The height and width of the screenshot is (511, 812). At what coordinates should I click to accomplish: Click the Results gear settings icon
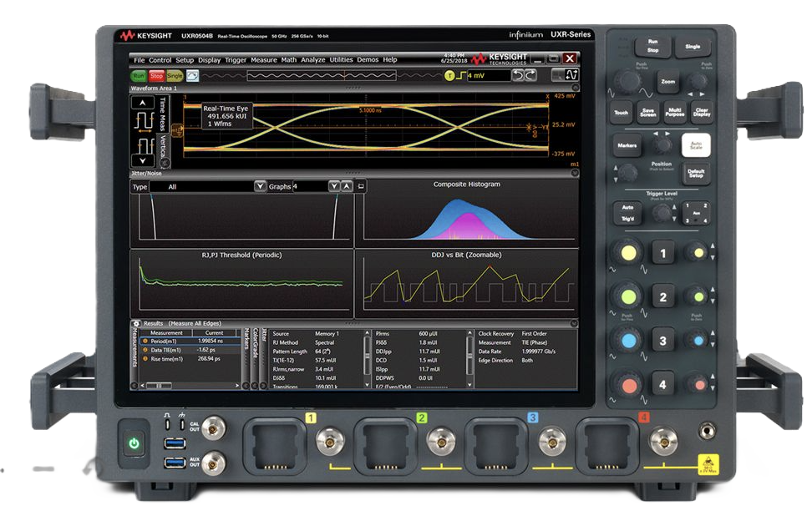(135, 322)
